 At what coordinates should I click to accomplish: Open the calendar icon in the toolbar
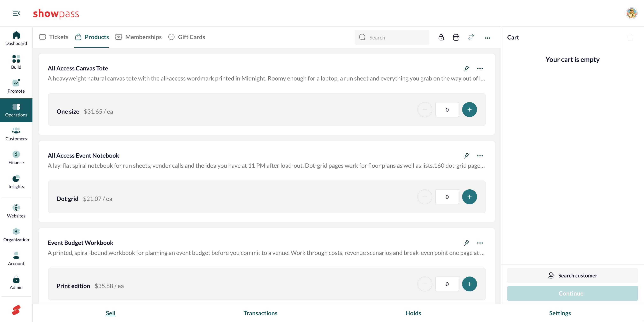456,37
